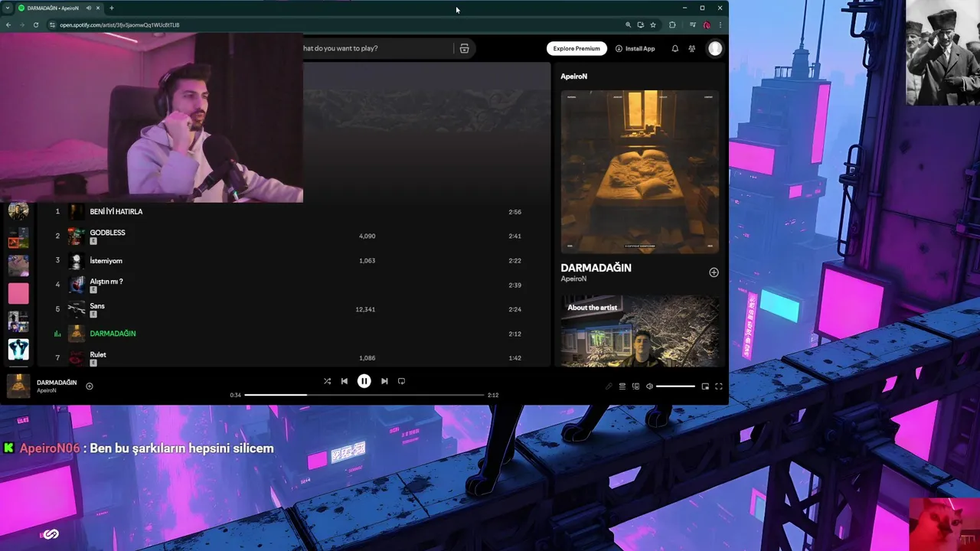View site information icon in address bar

point(52,24)
